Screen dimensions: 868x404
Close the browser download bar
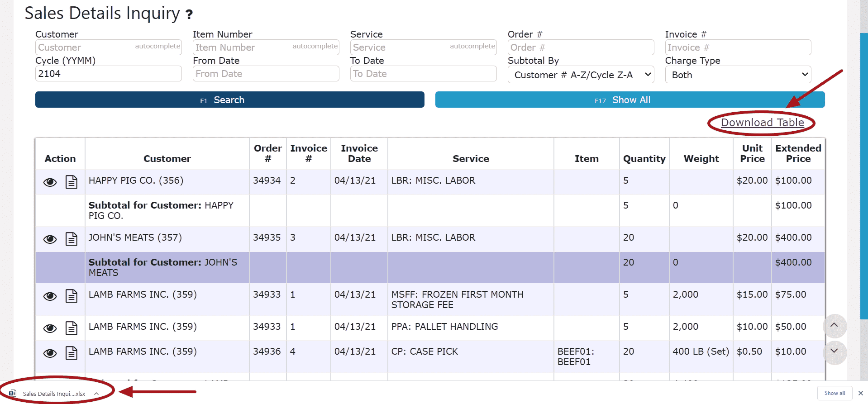860,393
